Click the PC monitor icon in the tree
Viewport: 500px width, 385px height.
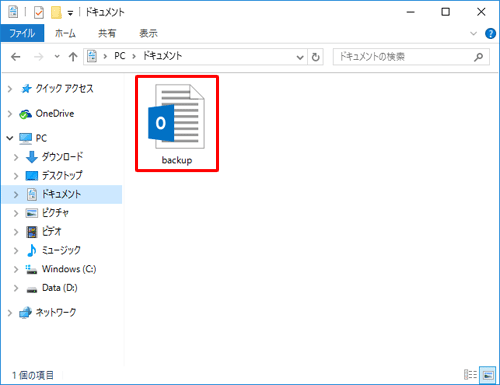tap(25, 138)
